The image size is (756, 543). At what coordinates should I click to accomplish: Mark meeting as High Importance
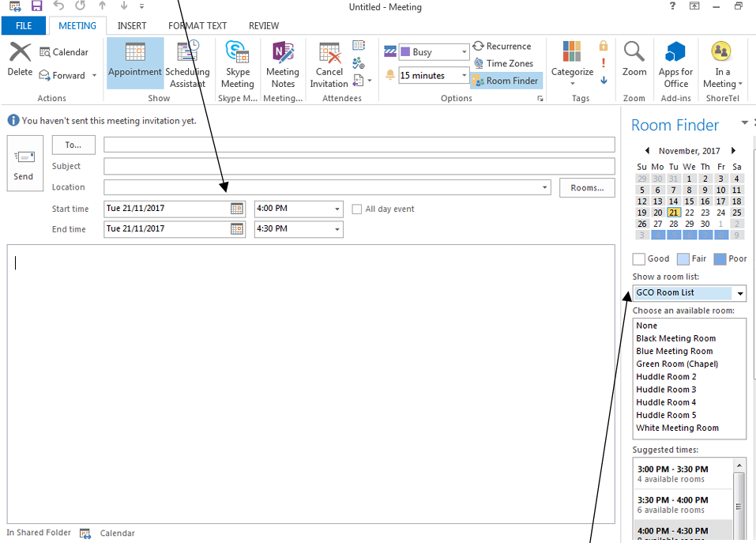(x=604, y=62)
